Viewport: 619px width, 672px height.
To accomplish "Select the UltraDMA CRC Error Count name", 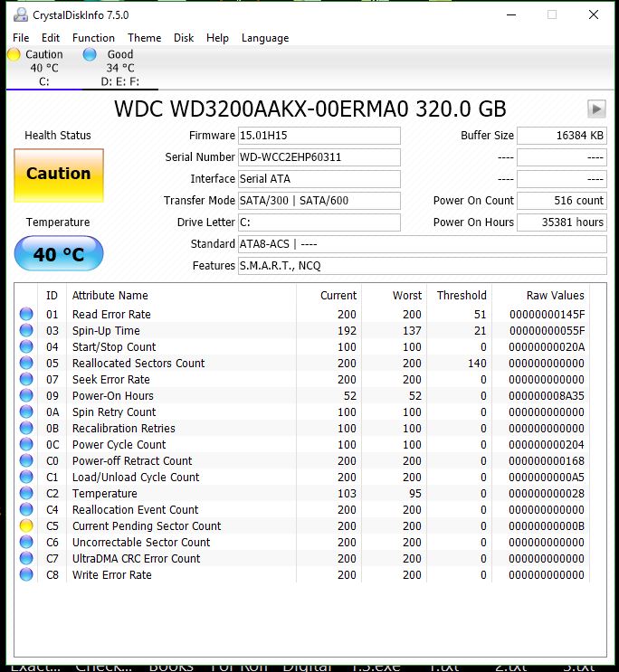I will [136, 558].
